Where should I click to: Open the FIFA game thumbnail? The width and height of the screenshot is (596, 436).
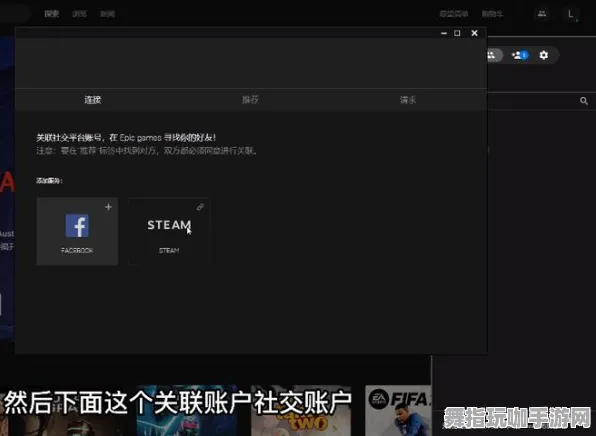pyautogui.click(x=398, y=411)
